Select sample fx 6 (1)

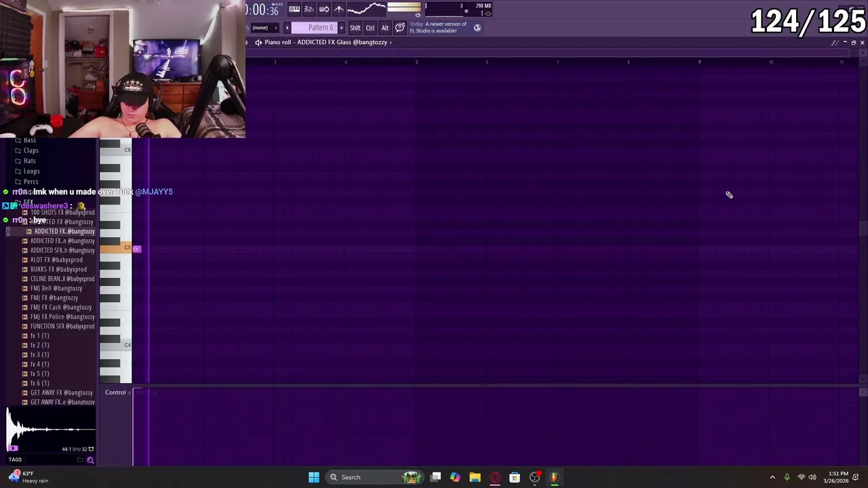(39, 383)
